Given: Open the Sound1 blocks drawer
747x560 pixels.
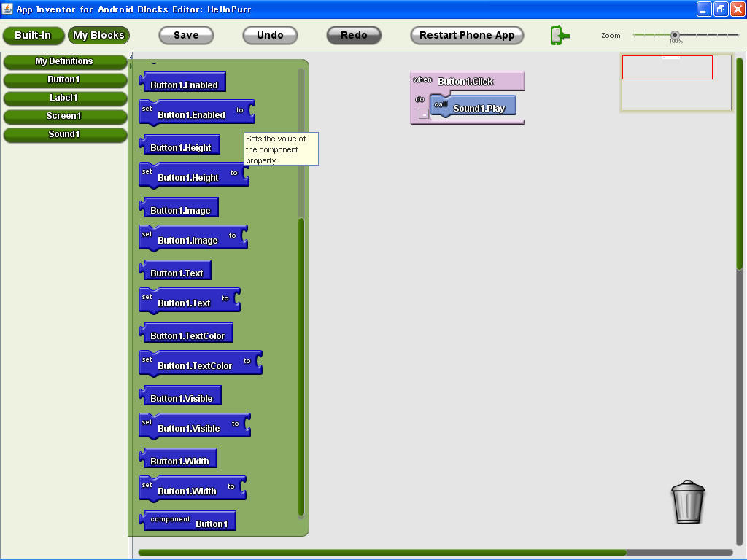Looking at the screenshot, I should pos(64,134).
